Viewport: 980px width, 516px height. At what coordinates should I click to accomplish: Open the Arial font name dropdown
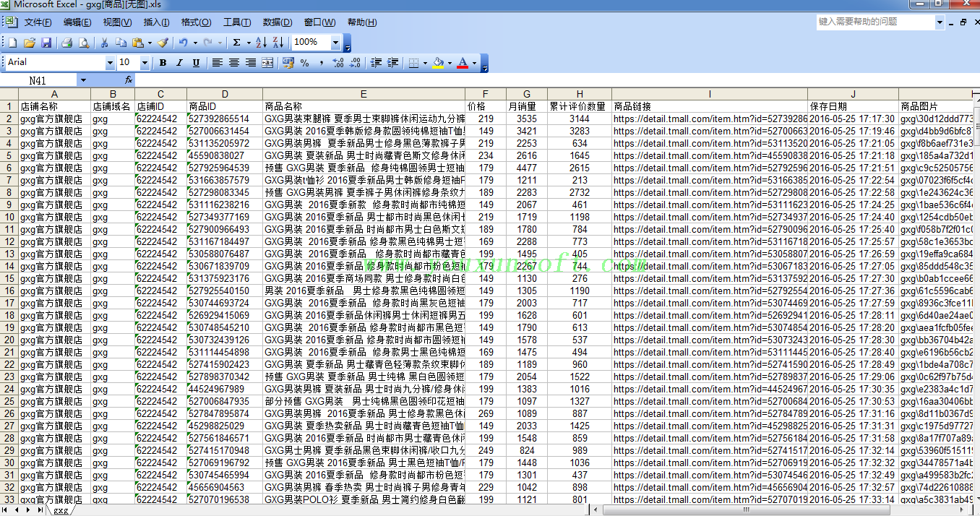pyautogui.click(x=110, y=63)
